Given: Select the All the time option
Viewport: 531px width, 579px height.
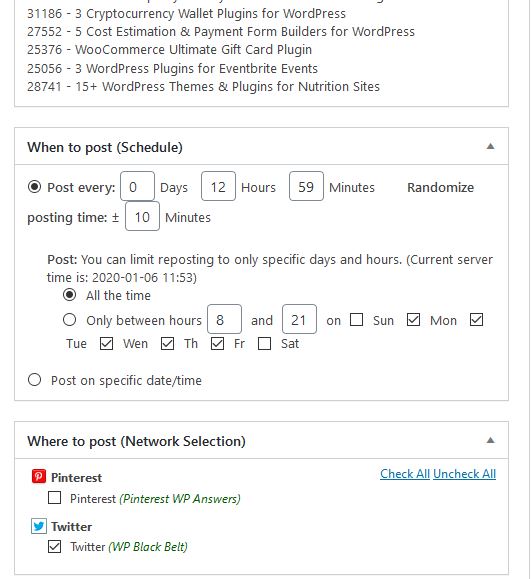Looking at the screenshot, I should 69,295.
